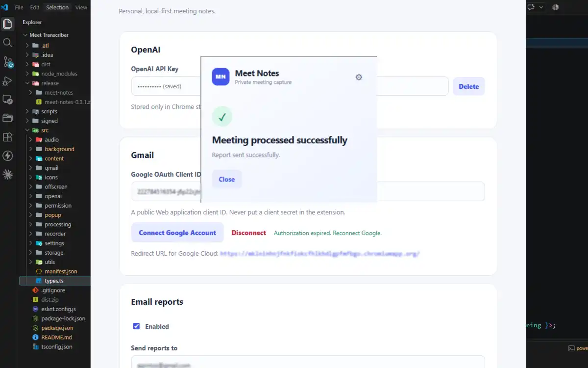Open the Explorer view in activity bar
This screenshot has width=588, height=368.
point(8,24)
